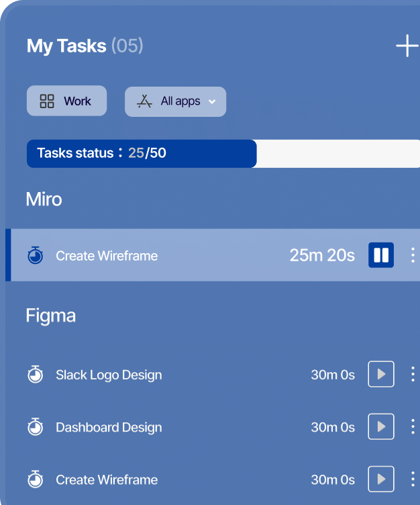This screenshot has height=505, width=420.
Task: Click the timer icon for Slack Logo Design
Action: click(x=36, y=375)
